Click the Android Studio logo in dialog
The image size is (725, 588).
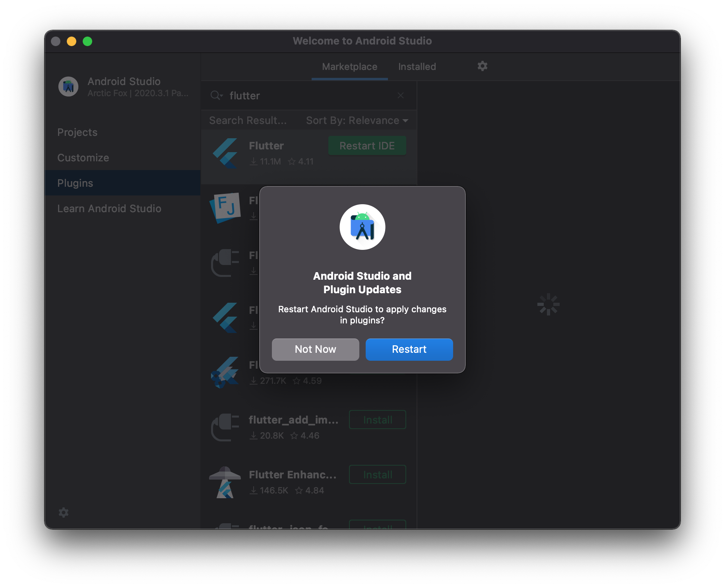pos(362,227)
